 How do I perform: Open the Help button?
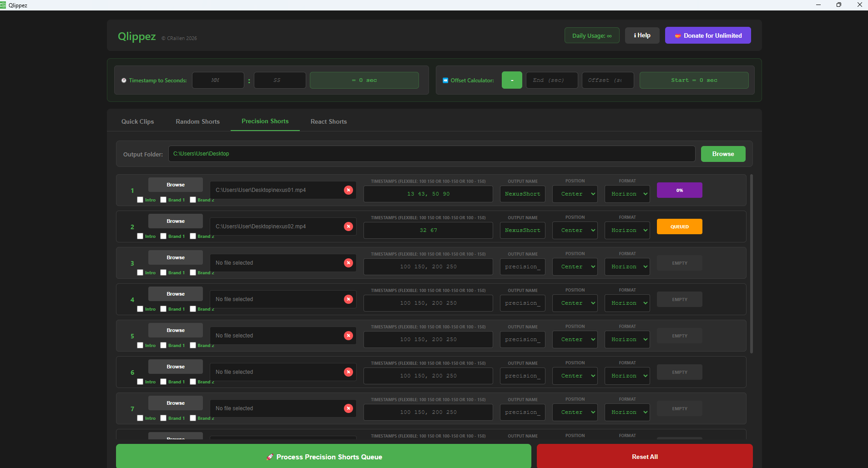coord(642,35)
